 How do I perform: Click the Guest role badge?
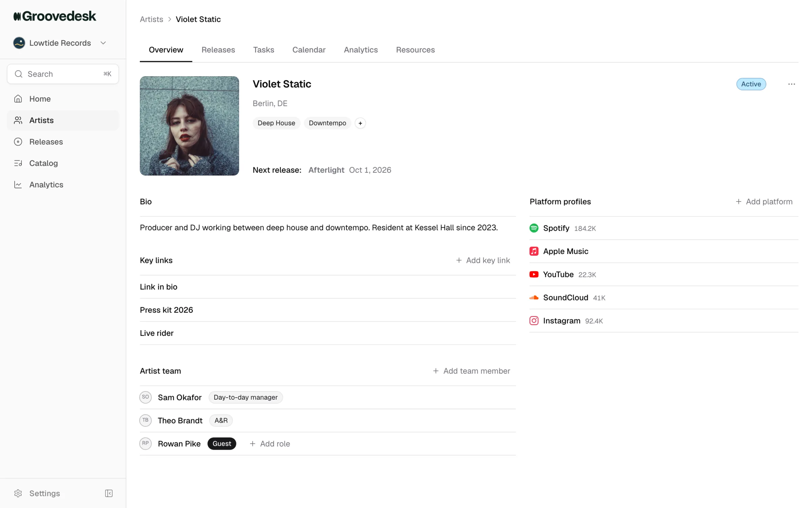(x=222, y=444)
